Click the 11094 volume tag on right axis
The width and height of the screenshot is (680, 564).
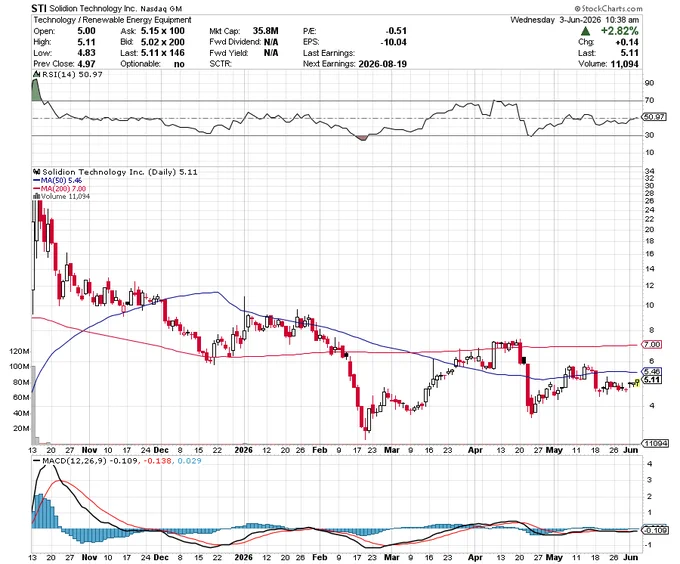655,443
